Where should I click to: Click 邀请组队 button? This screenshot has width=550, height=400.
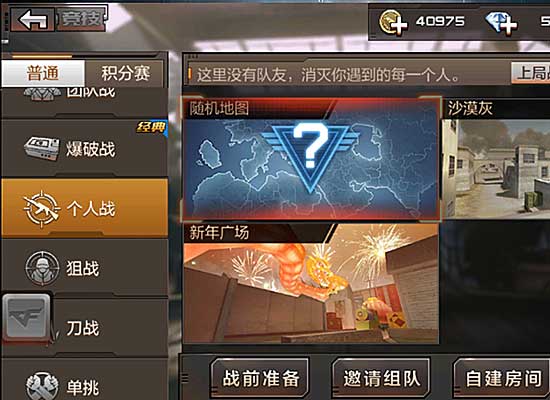[x=381, y=378]
